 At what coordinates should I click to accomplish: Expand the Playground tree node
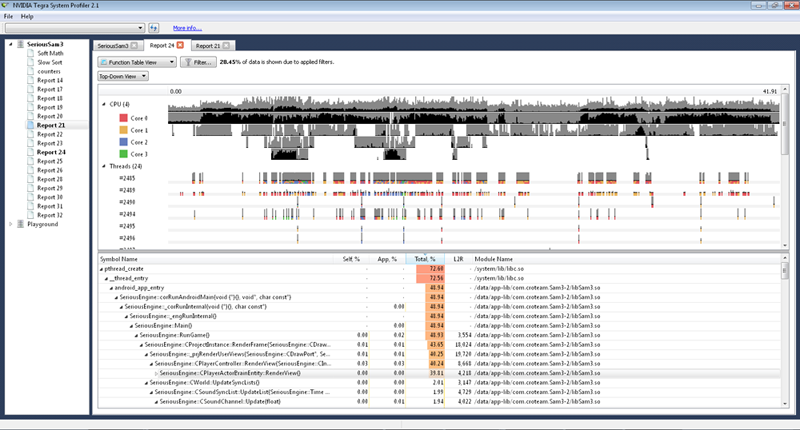pos(11,224)
